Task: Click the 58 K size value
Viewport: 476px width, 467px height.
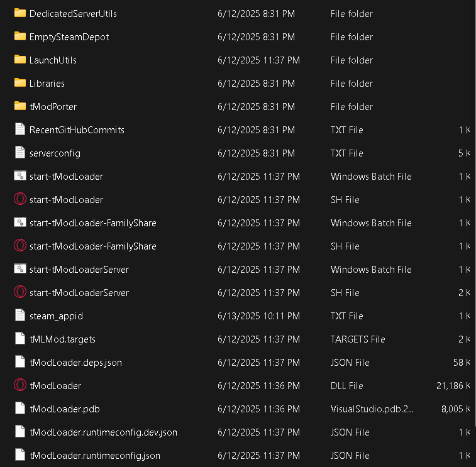Action: [x=462, y=363]
